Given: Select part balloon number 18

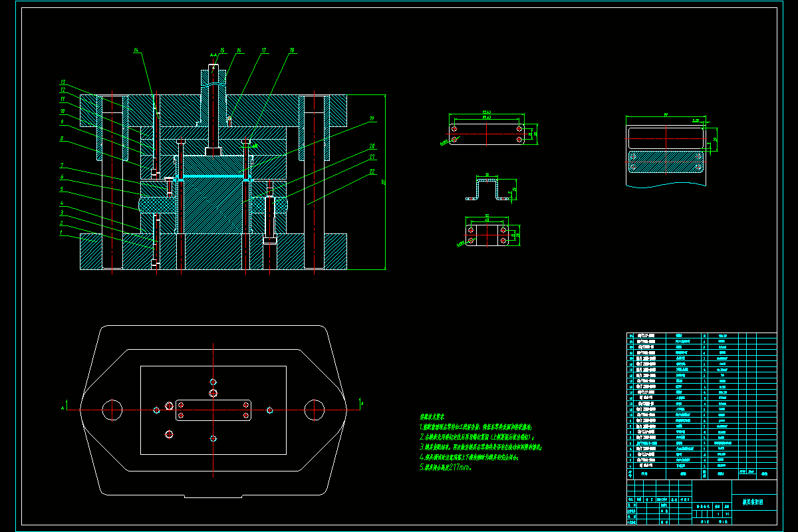Looking at the screenshot, I should (292, 50).
